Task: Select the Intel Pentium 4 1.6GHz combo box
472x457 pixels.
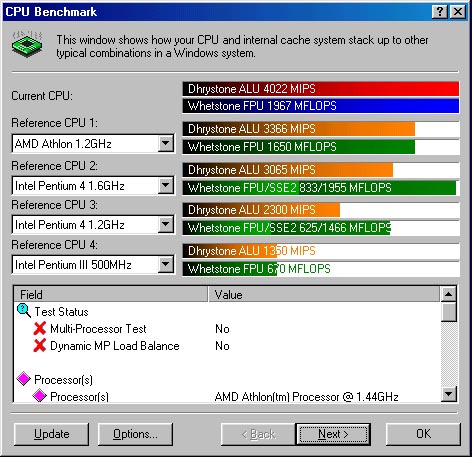Action: (93, 185)
